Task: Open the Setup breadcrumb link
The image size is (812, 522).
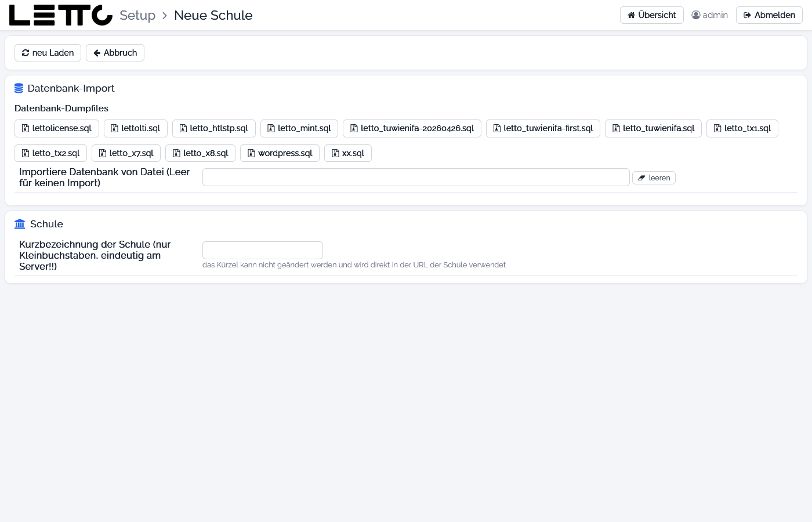Action: click(x=137, y=15)
